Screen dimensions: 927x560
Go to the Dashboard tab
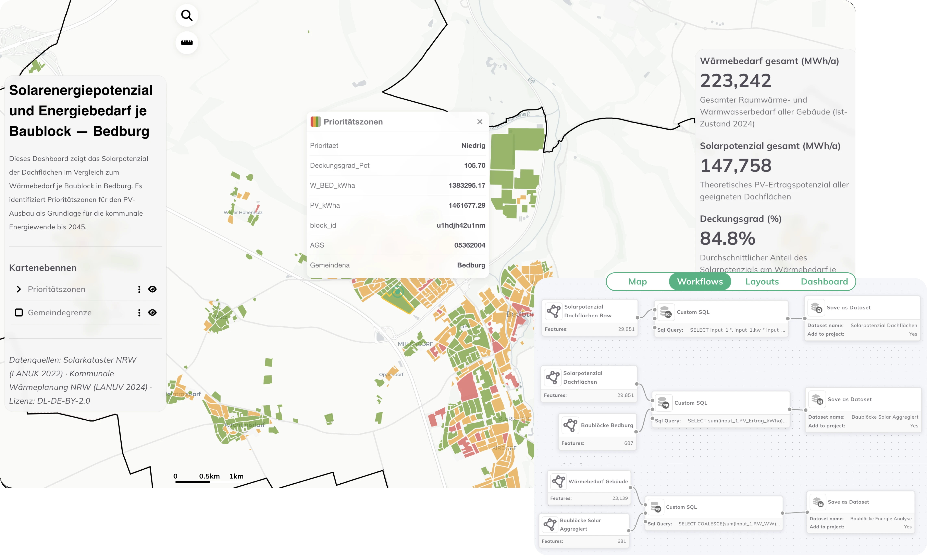tap(824, 281)
